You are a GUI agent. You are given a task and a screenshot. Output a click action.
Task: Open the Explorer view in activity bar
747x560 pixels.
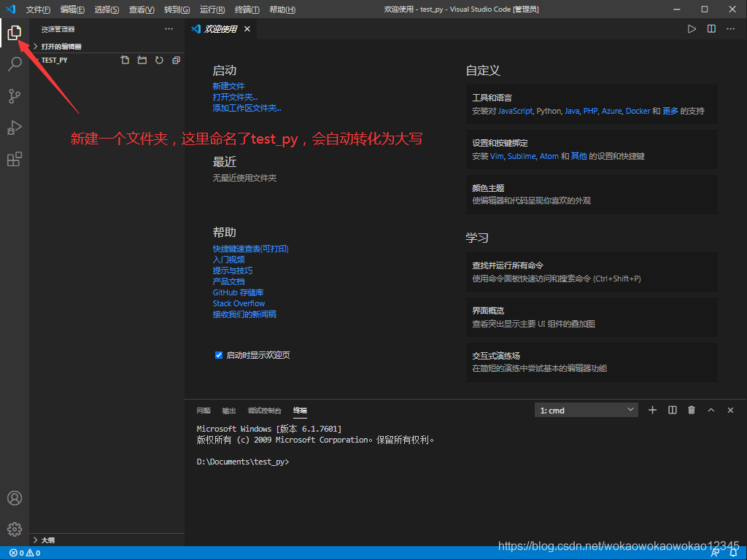coord(15,32)
